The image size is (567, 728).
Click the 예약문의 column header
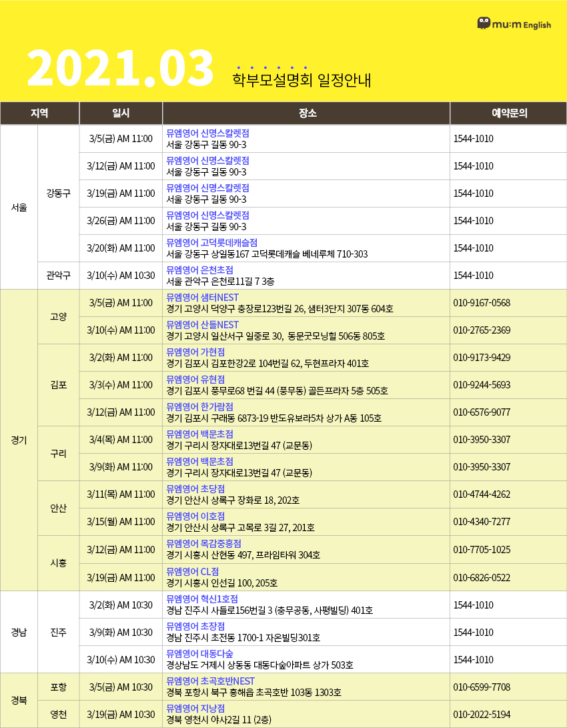tap(508, 113)
